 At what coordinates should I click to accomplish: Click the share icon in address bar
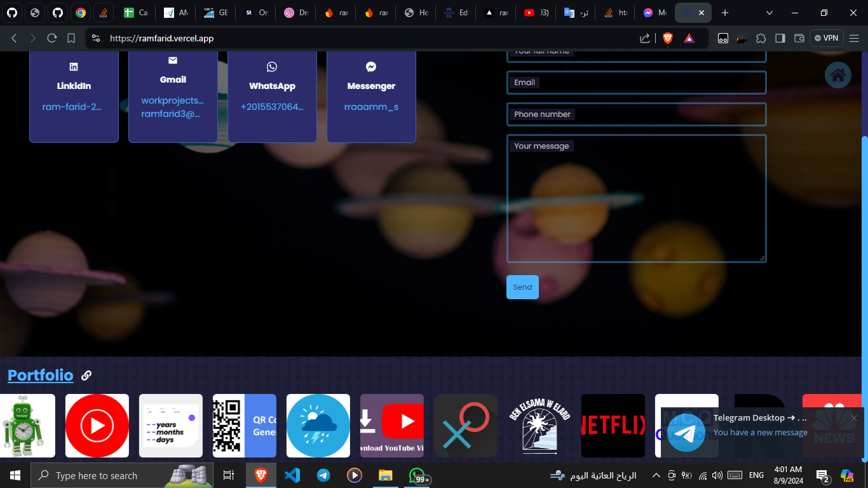click(x=645, y=38)
